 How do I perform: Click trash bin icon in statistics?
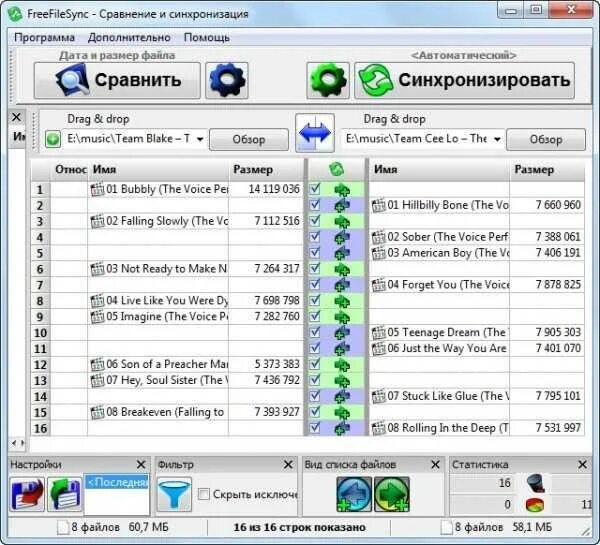coord(536,483)
